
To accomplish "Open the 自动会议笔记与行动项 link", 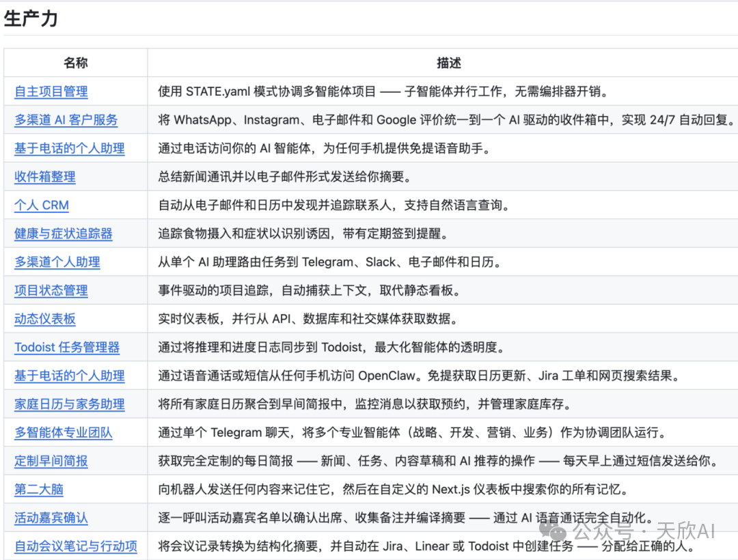I will (x=76, y=546).
